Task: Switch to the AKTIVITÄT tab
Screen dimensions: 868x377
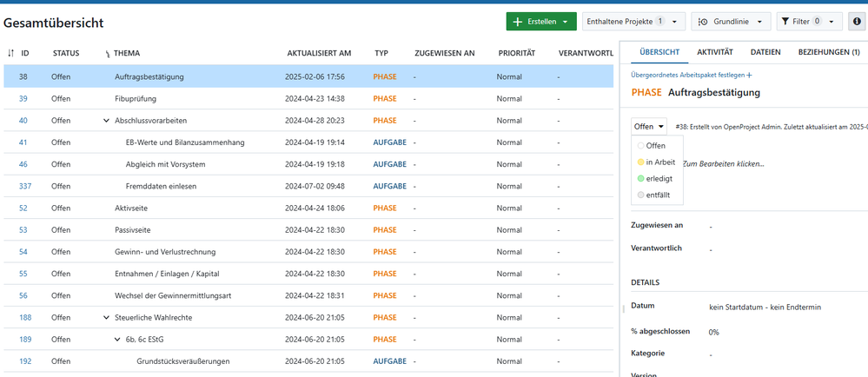Action: [x=715, y=52]
